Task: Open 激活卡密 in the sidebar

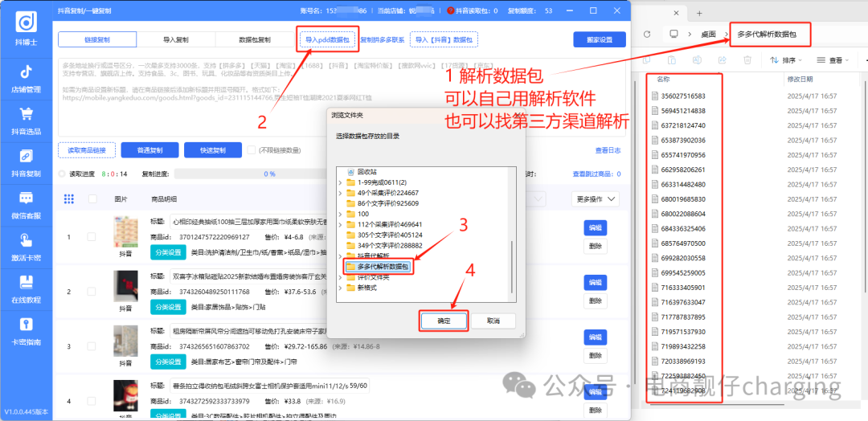Action: [x=26, y=247]
